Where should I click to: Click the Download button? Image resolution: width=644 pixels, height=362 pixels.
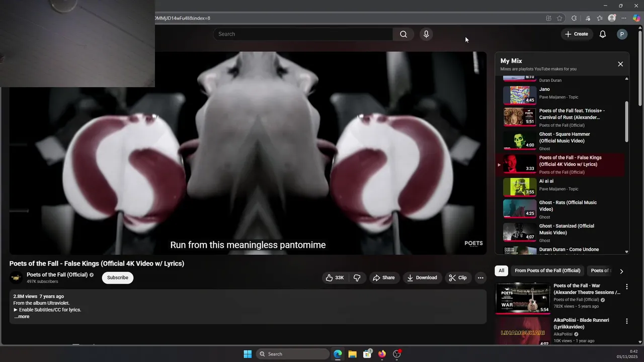422,278
